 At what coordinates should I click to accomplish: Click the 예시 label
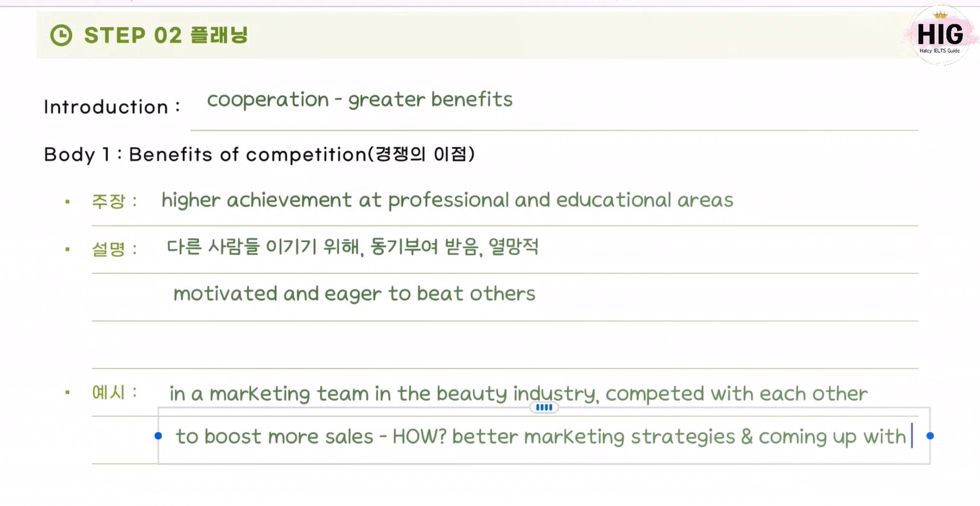(x=115, y=392)
